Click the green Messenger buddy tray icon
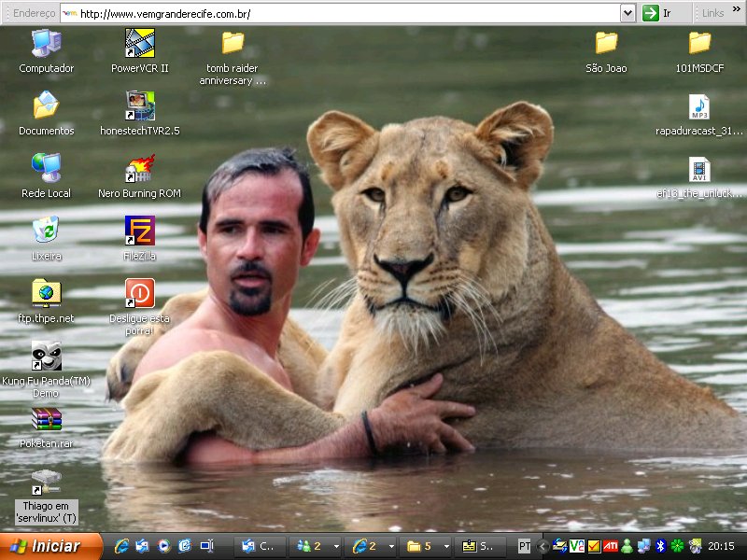This screenshot has height=560, width=747. tap(627, 546)
